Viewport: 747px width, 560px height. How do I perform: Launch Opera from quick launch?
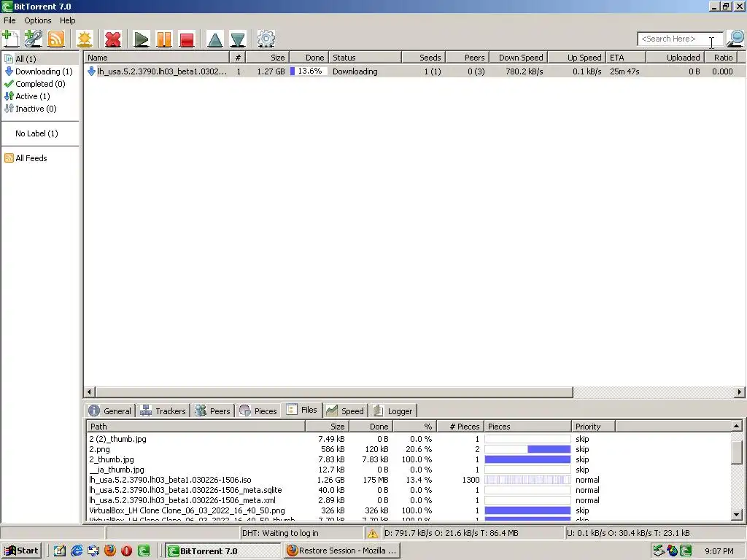point(126,551)
